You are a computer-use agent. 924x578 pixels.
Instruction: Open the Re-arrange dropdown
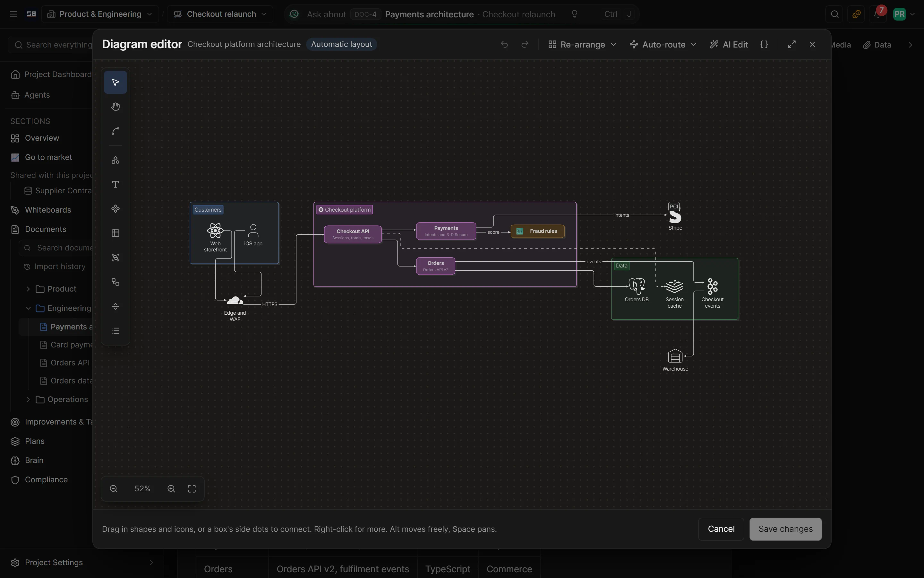(x=582, y=44)
